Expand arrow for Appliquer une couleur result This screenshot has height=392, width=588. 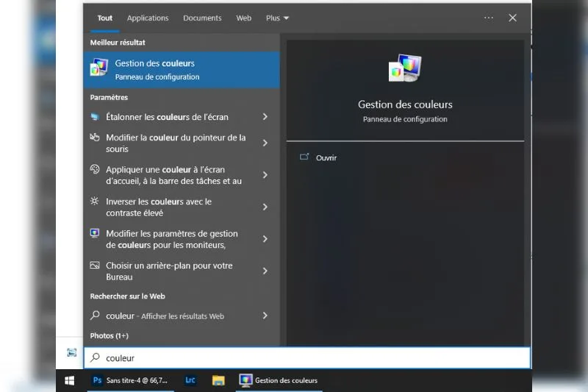pos(265,175)
